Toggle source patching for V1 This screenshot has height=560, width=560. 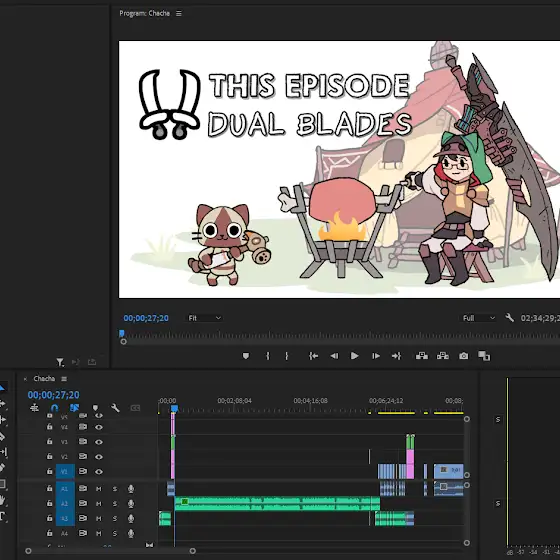[x=65, y=471]
